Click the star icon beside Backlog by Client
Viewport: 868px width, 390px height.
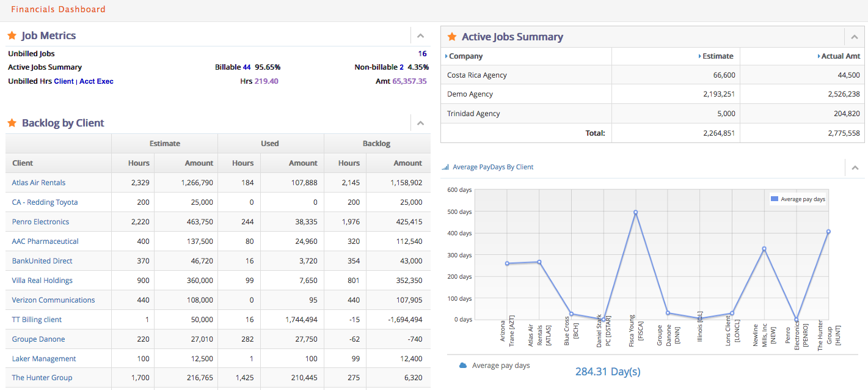[12, 123]
